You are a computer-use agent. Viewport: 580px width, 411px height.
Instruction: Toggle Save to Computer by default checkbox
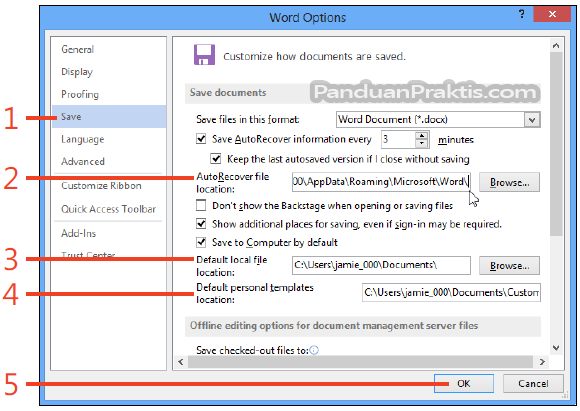point(201,242)
